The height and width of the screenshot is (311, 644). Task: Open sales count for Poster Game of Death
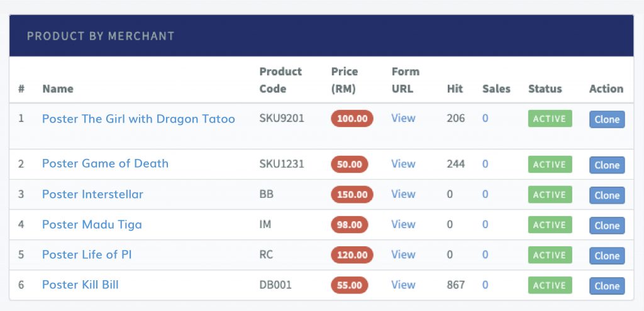(x=485, y=164)
